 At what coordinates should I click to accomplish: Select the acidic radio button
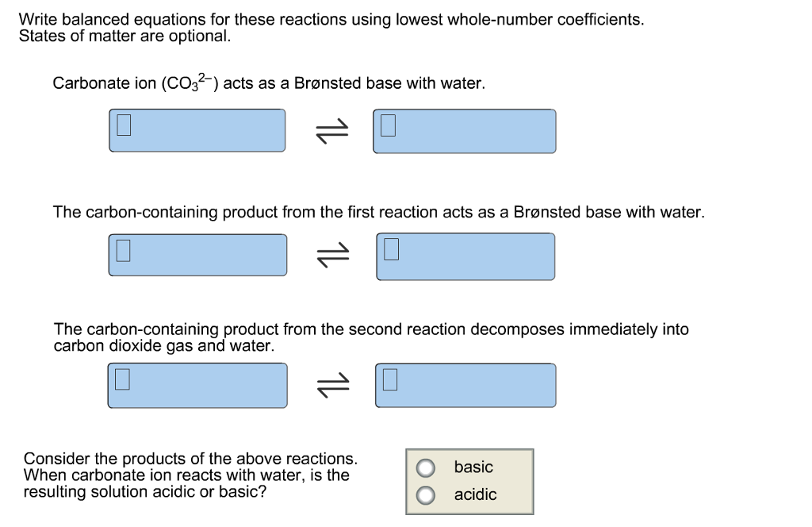point(426,494)
